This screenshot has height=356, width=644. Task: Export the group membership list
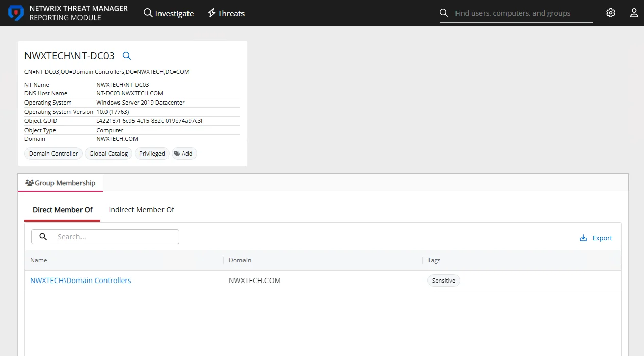596,238
